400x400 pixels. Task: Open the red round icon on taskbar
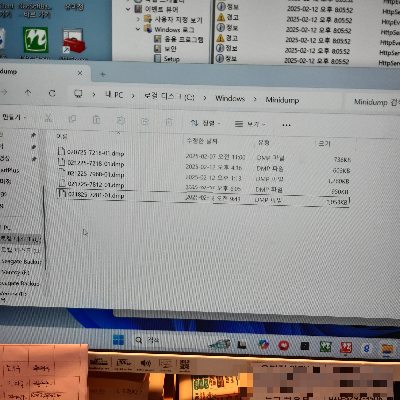point(284,346)
